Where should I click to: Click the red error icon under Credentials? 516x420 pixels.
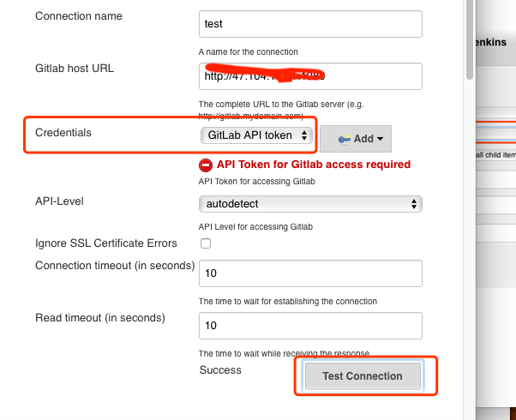pyautogui.click(x=206, y=165)
